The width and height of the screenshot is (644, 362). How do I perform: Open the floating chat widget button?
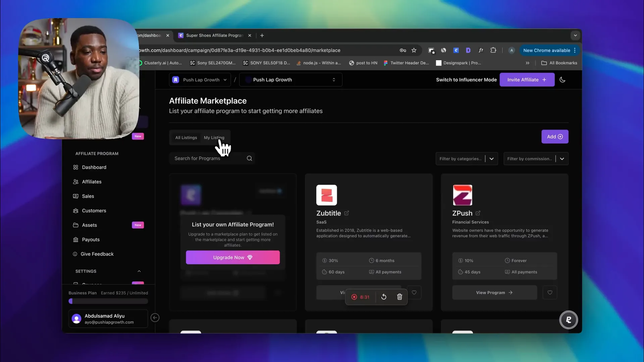point(568,320)
